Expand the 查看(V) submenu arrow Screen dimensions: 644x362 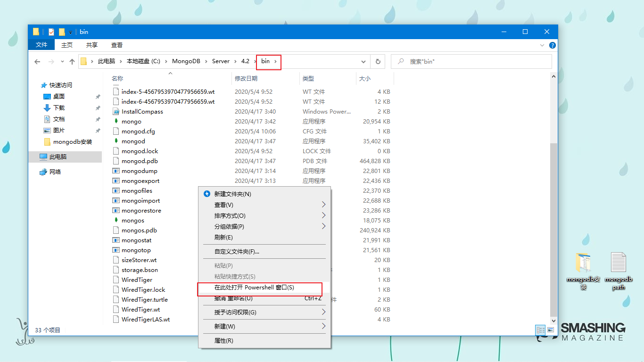coord(324,205)
